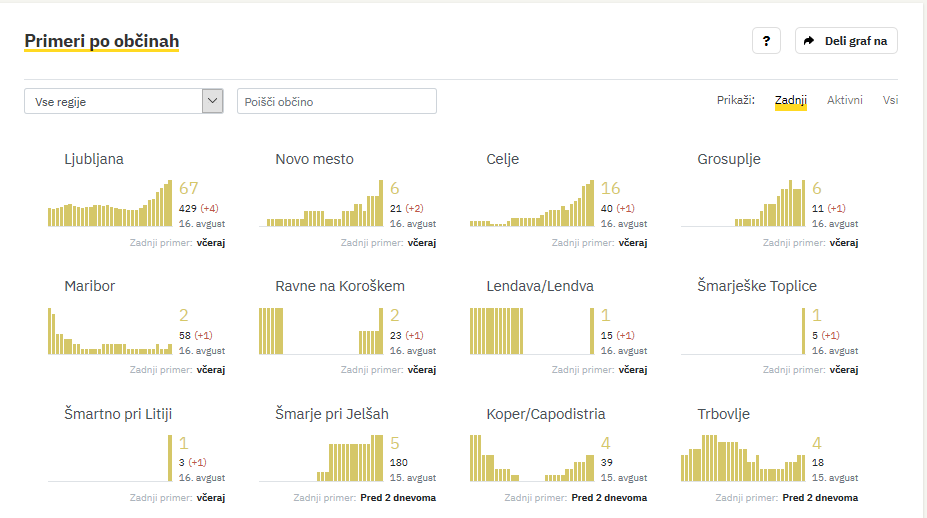Switch to the Zadnji view
This screenshot has height=518, width=927.
[790, 101]
